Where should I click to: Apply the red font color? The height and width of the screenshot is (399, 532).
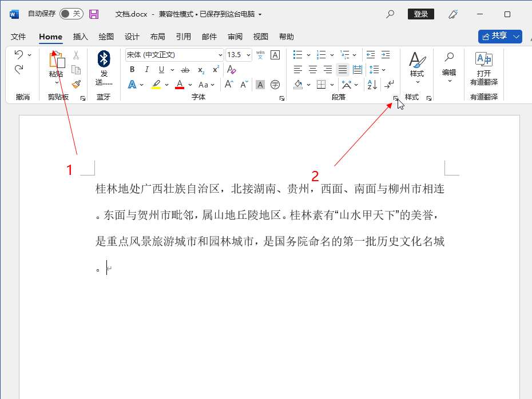point(180,85)
